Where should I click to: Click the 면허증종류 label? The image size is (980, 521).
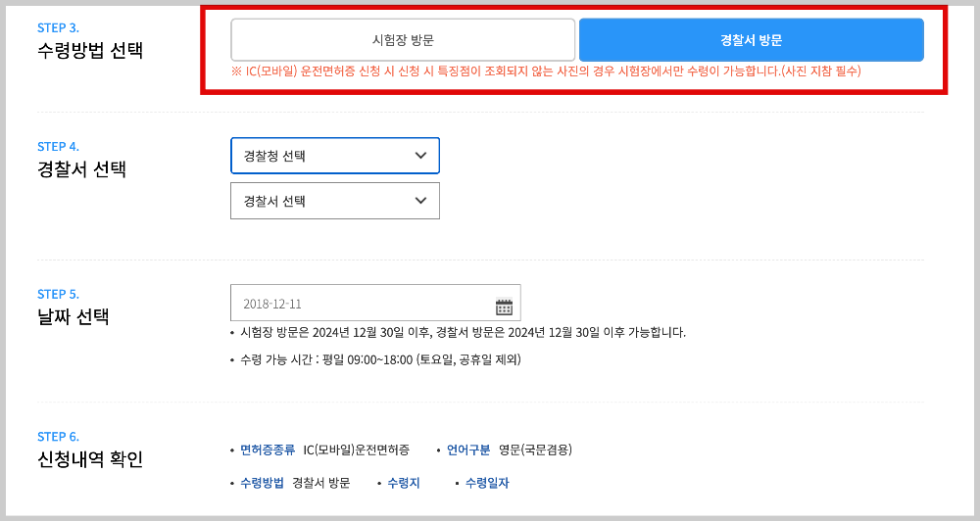pyautogui.click(x=268, y=450)
